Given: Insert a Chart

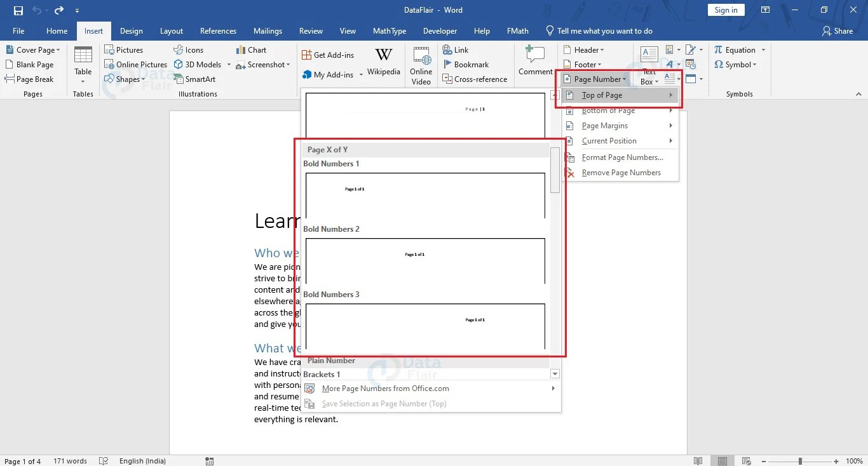Looking at the screenshot, I should pyautogui.click(x=250, y=50).
